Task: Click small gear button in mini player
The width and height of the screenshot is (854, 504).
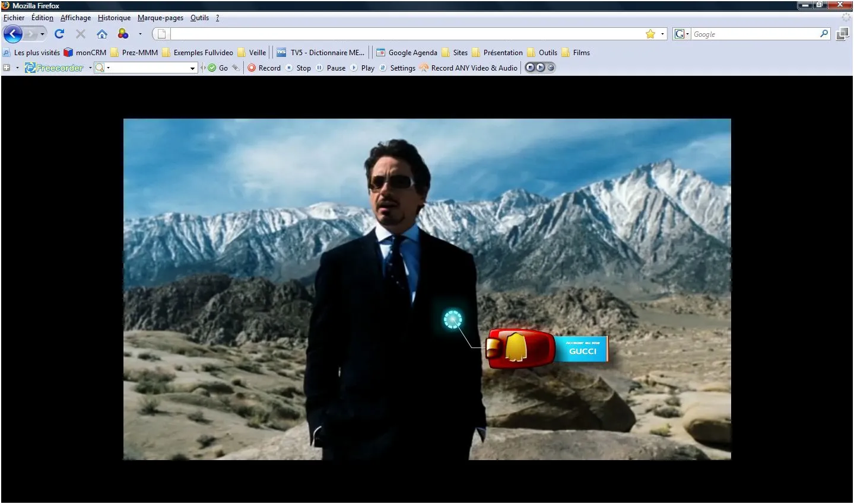Action: click(x=551, y=68)
